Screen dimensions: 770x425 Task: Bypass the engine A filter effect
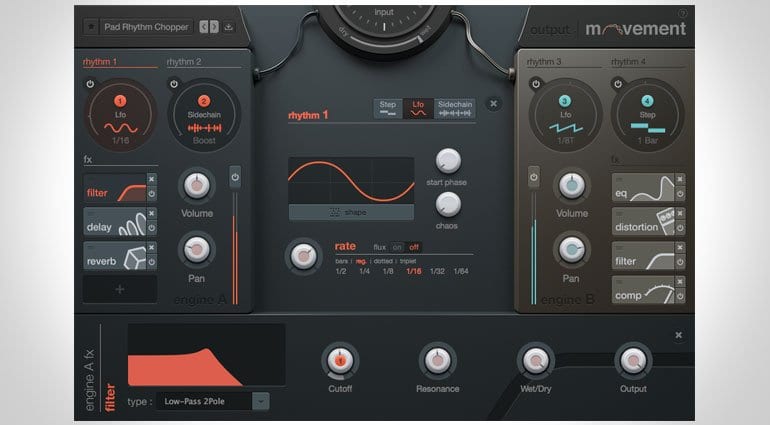point(152,194)
